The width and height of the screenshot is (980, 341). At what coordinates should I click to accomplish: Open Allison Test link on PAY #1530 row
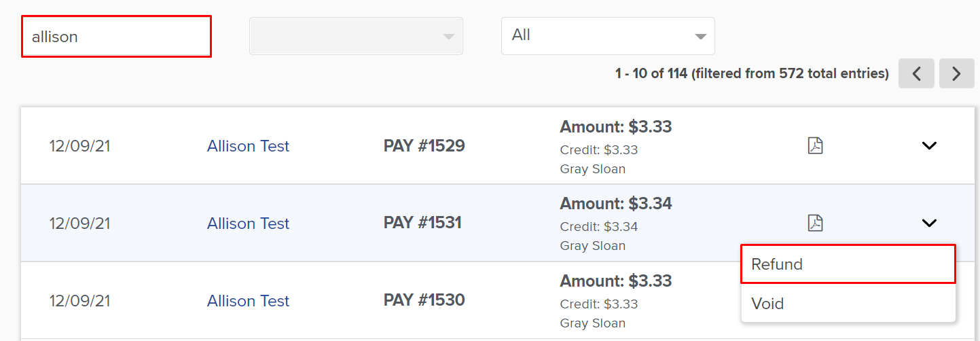(x=248, y=301)
